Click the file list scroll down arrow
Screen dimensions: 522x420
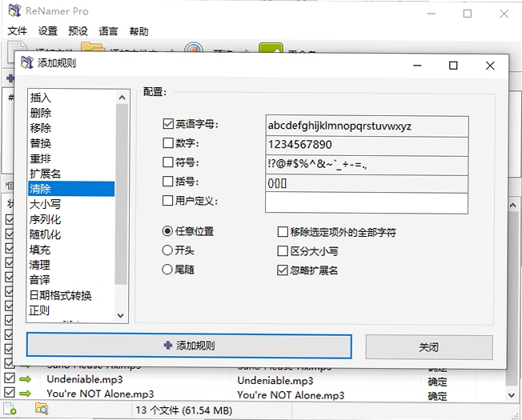(512, 395)
